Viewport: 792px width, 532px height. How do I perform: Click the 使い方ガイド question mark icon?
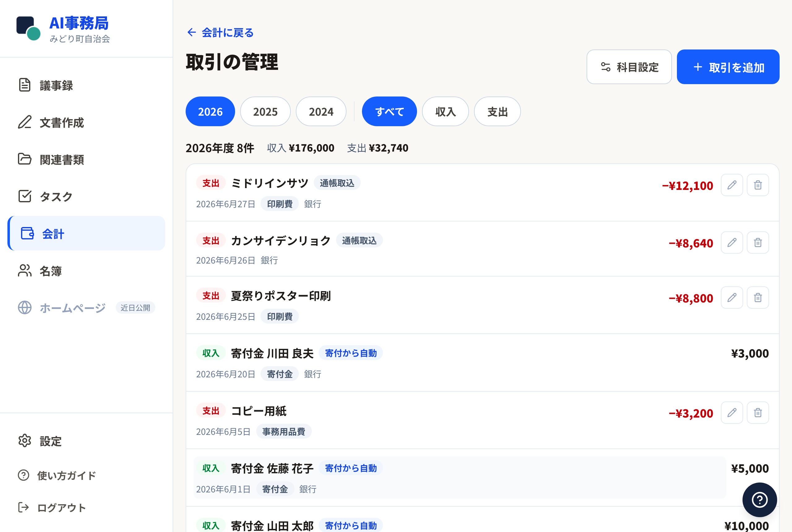click(x=24, y=475)
